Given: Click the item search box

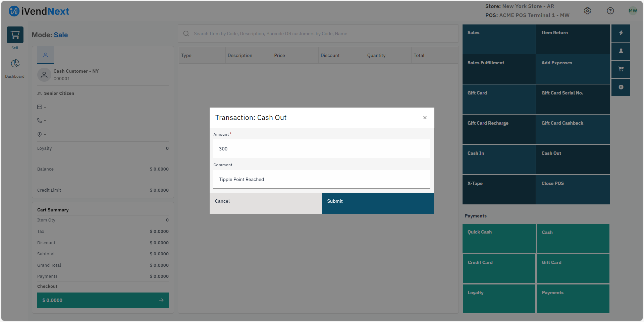Looking at the screenshot, I should click(x=318, y=34).
